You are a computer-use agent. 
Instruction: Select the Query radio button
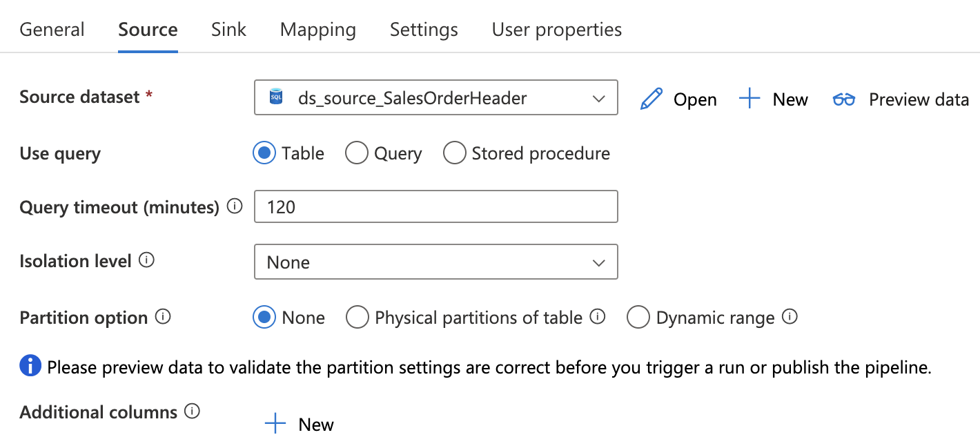[x=357, y=153]
